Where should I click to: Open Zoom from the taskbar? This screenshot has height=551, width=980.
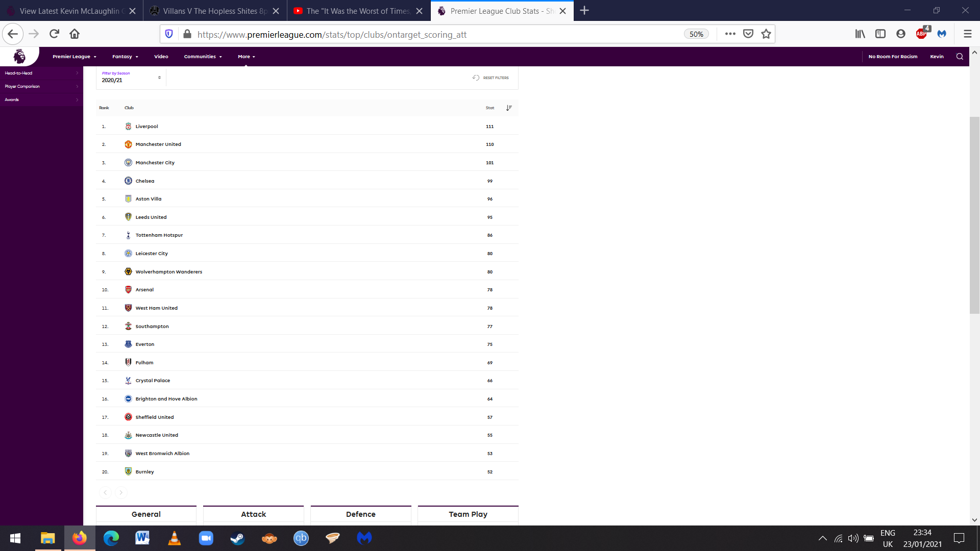(206, 538)
